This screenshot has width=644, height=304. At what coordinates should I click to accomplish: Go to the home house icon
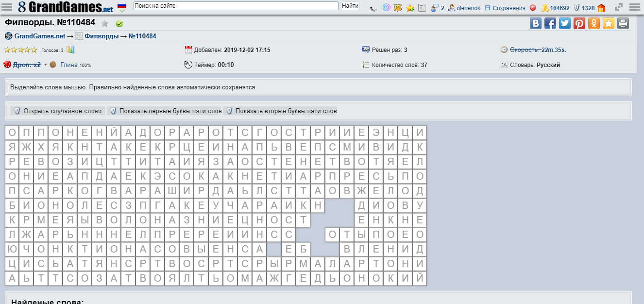point(601,8)
